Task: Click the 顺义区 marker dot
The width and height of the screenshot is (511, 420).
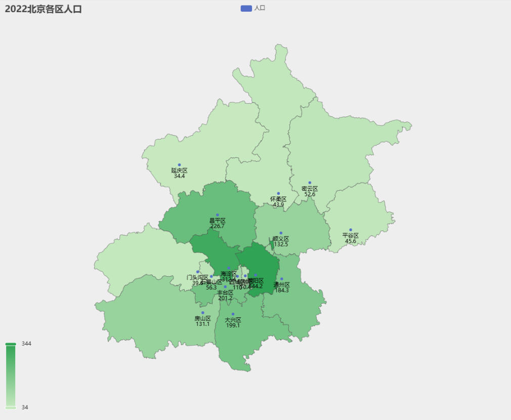Action: (x=281, y=233)
